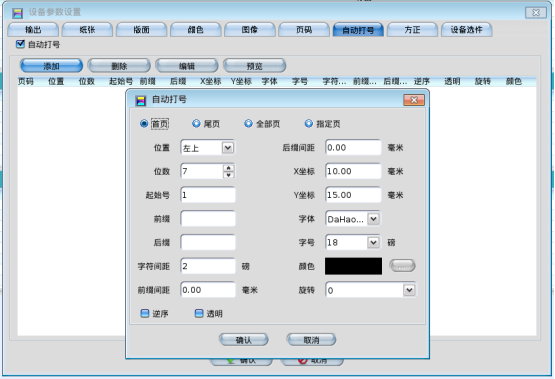Switch to the 颜色 tab
Viewport: 555px width, 379px height.
(195, 30)
